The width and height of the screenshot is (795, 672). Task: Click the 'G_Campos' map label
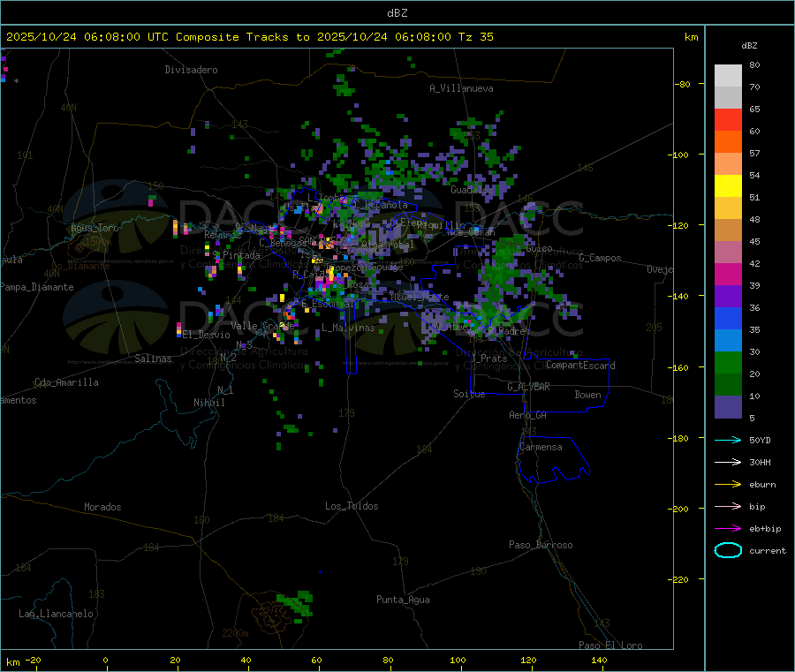tap(600, 258)
